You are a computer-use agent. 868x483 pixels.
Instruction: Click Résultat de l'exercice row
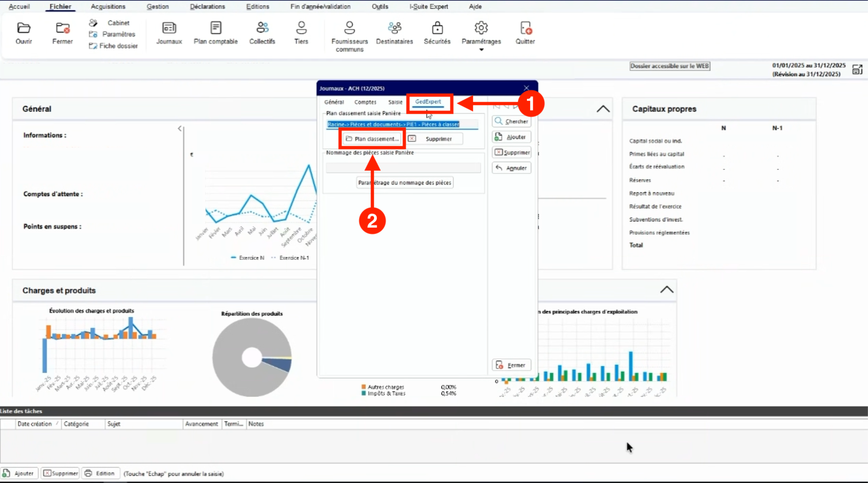click(x=655, y=206)
